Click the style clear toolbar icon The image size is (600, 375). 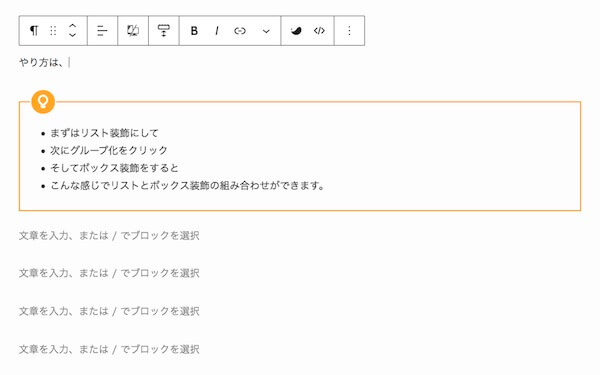(x=133, y=31)
